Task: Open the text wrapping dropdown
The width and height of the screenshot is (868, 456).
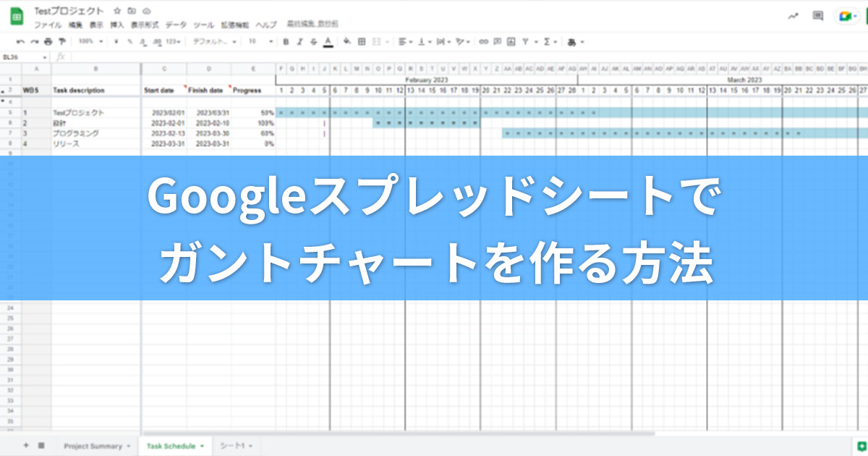Action: tap(443, 41)
